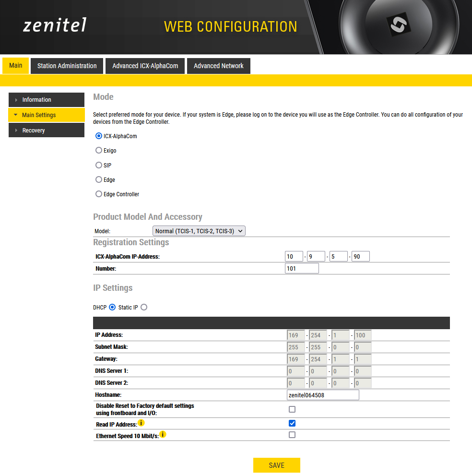
Task: Choose DHCP for IP settings
Action: click(112, 307)
